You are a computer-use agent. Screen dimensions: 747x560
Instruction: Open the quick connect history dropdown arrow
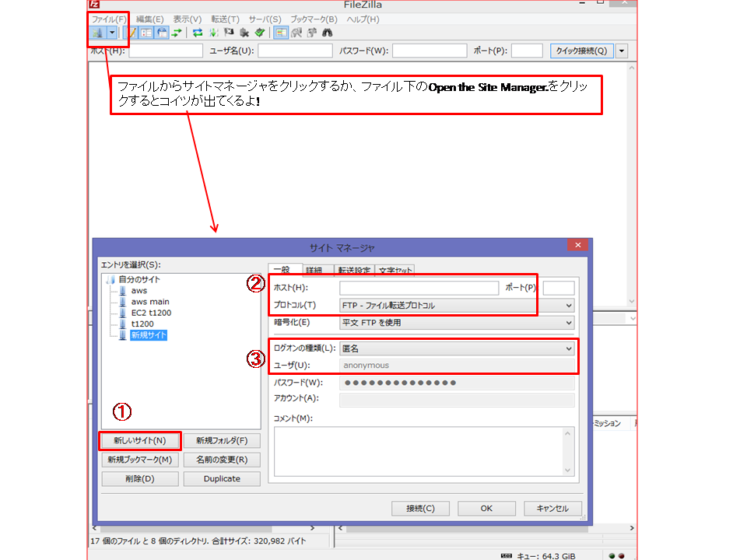pos(622,51)
